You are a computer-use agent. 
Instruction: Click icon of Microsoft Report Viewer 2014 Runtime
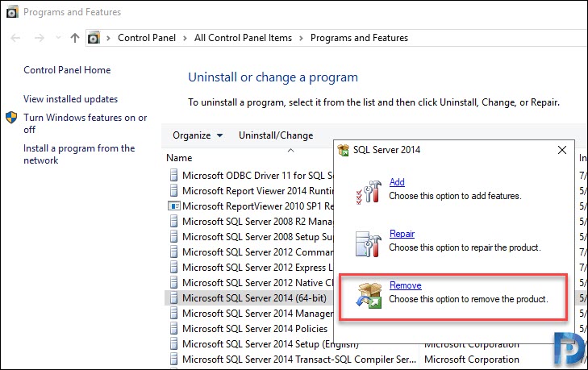pos(173,190)
